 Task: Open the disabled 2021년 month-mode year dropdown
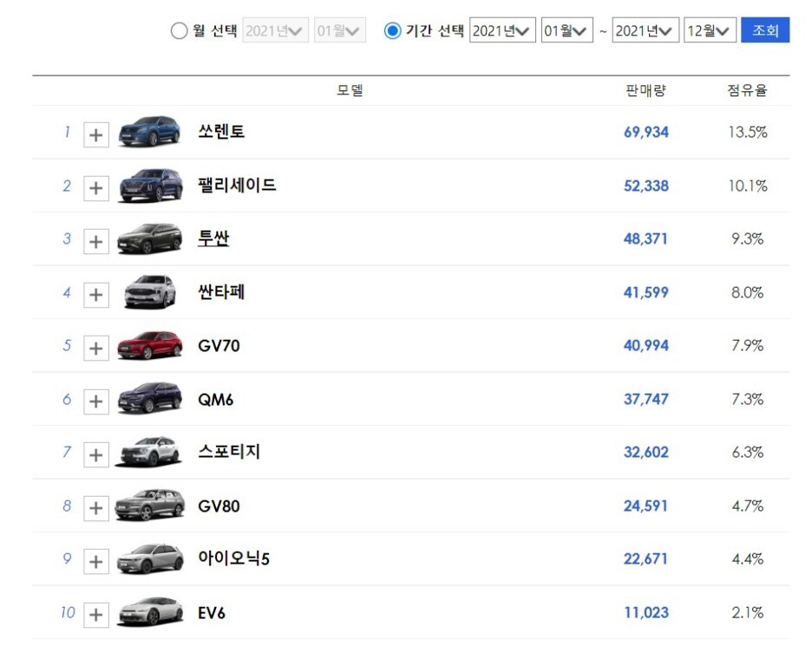(x=276, y=30)
